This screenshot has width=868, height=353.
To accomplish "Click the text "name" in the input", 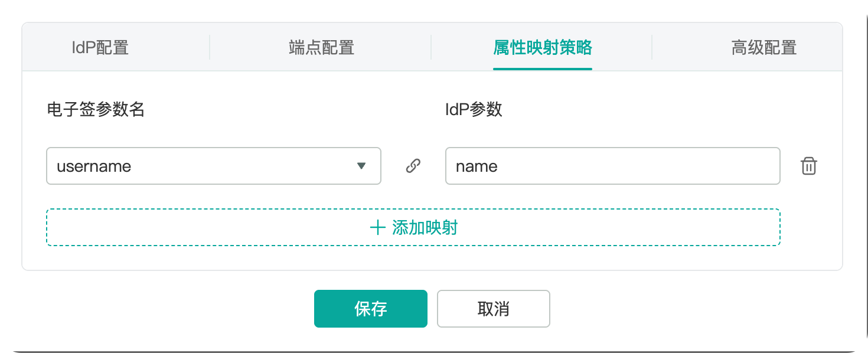I will click(477, 166).
